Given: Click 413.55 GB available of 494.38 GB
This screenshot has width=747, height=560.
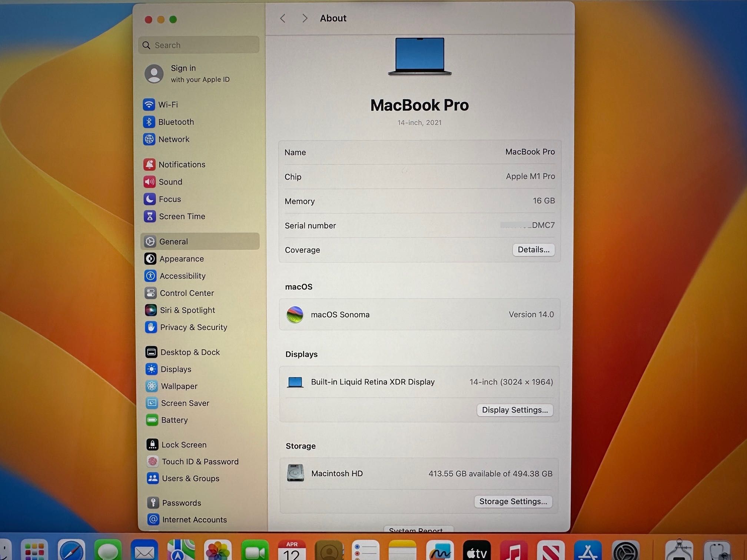Looking at the screenshot, I should click(490, 474).
